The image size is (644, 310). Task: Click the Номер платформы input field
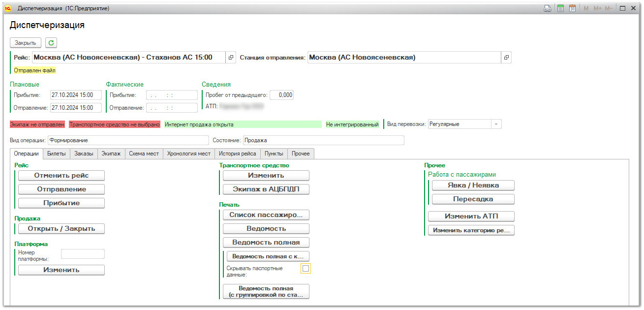pos(83,254)
